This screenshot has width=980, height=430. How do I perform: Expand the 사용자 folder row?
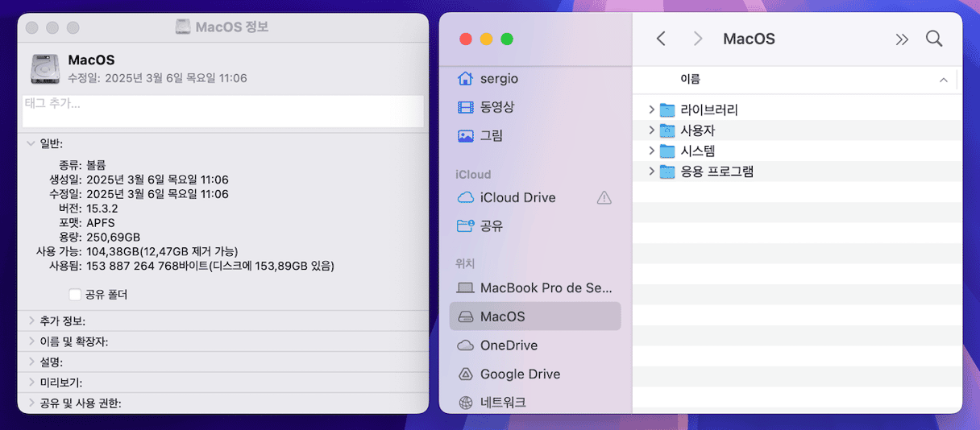click(651, 130)
